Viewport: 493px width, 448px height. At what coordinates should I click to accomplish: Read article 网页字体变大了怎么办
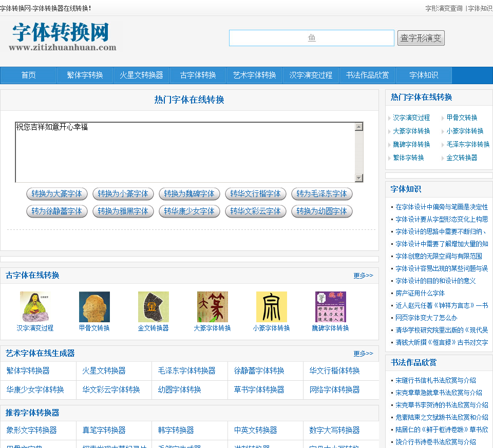click(x=426, y=318)
